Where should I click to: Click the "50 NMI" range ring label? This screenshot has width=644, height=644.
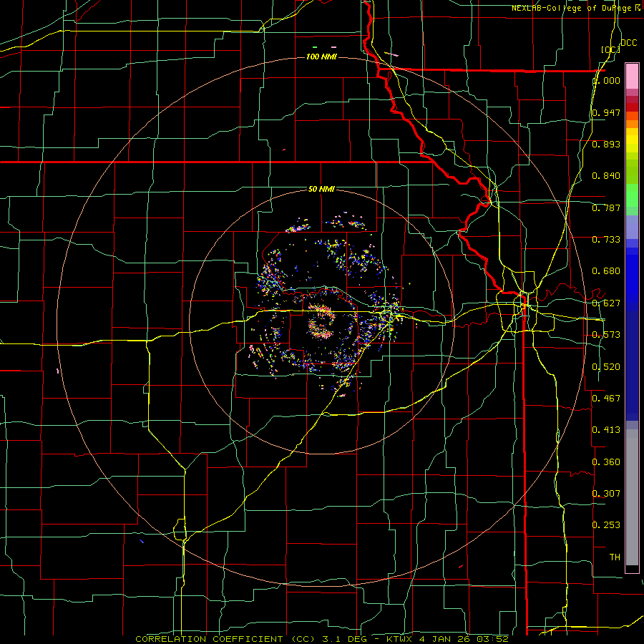click(x=321, y=189)
